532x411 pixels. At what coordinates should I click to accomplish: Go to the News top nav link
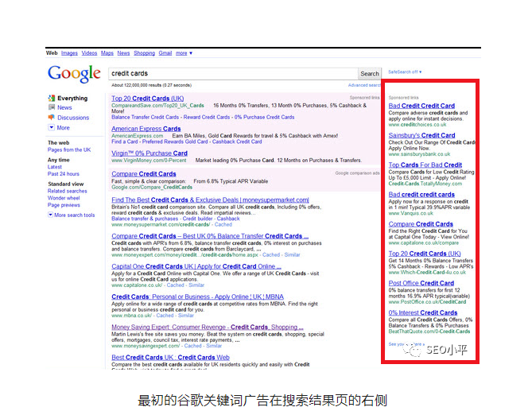123,53
